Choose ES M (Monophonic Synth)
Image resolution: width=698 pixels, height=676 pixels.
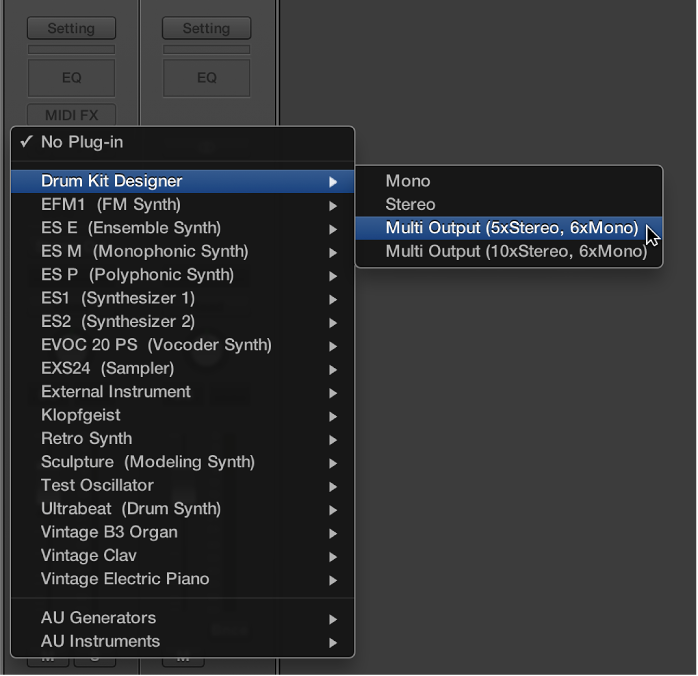(x=183, y=251)
